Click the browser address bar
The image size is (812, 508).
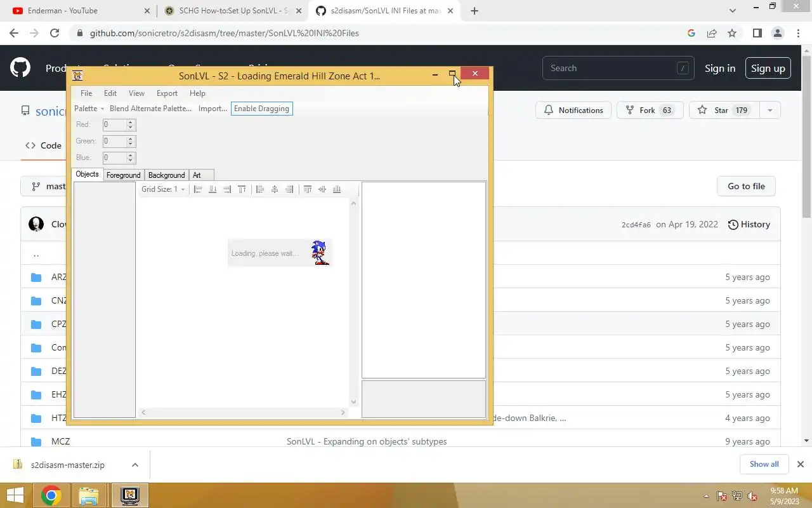(x=381, y=33)
